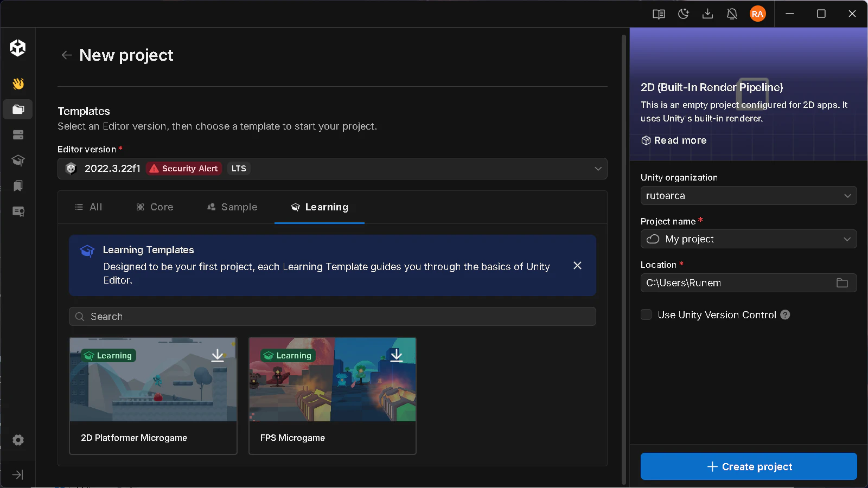The height and width of the screenshot is (488, 868).
Task: Click the LTS badge
Action: click(239, 169)
